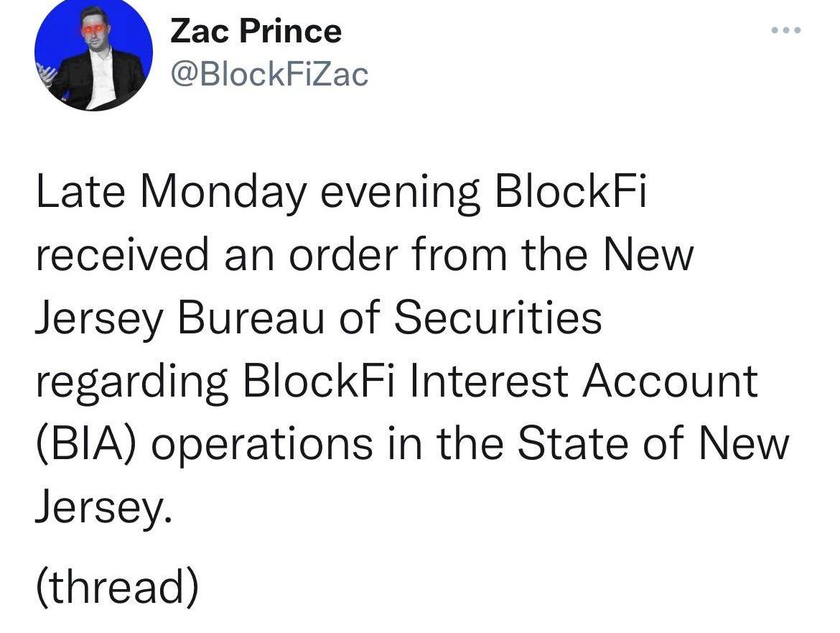Click the "(BIA)" abbreviation in tweet
The width and height of the screenshot is (840, 633).
tap(85, 443)
